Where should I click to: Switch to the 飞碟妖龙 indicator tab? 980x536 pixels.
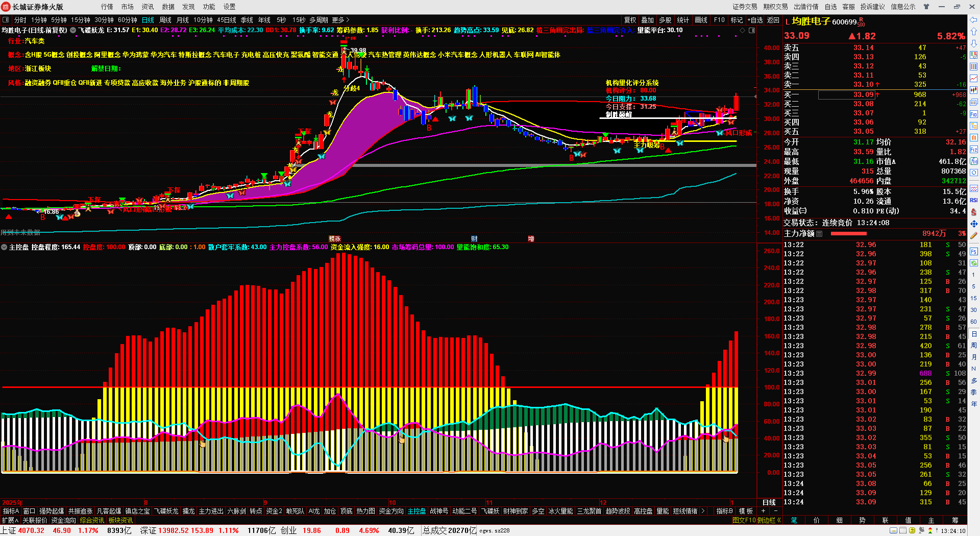pyautogui.click(x=166, y=511)
